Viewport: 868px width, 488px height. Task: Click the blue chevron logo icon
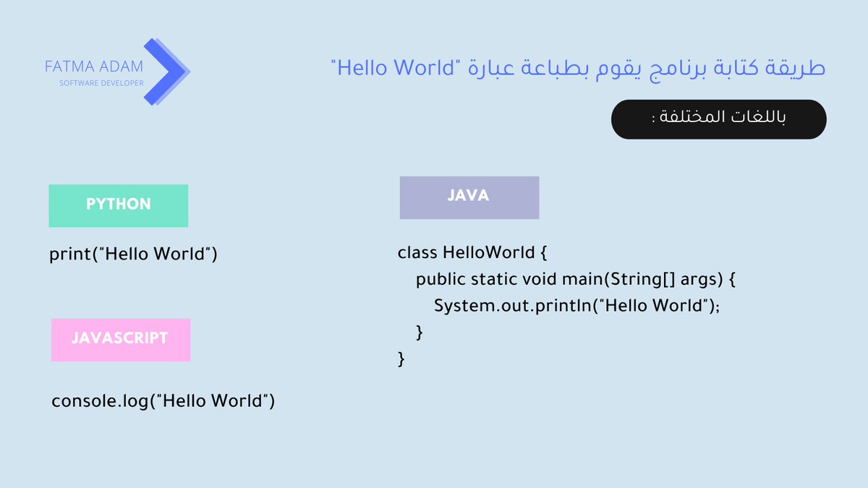pyautogui.click(x=168, y=72)
